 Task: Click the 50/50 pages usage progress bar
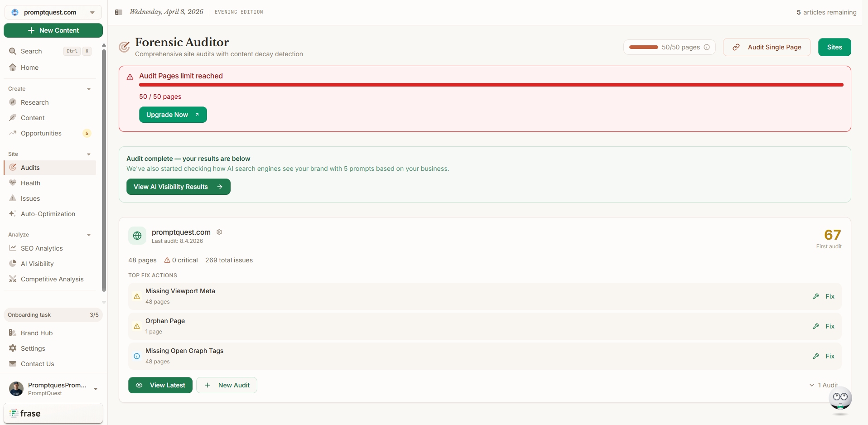(643, 47)
